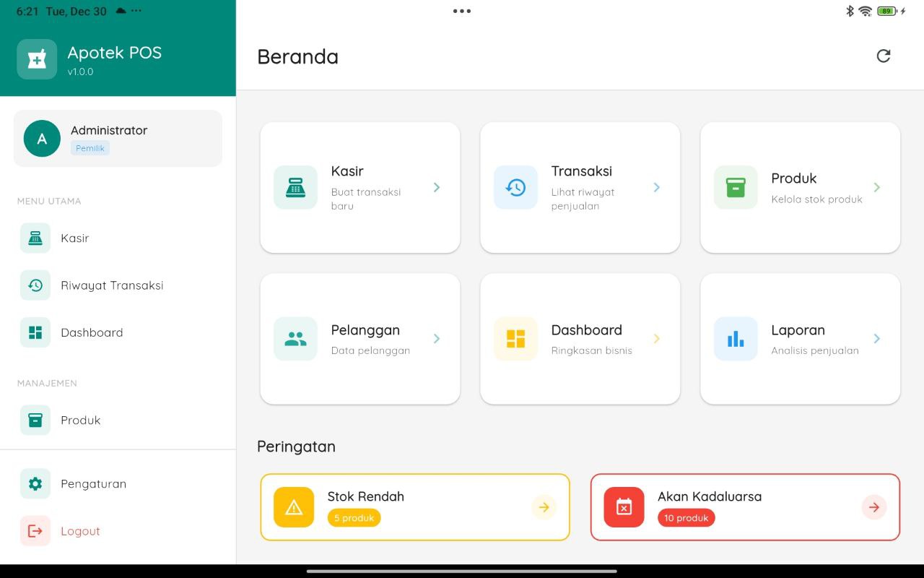Click the Laporan bar chart icon
Image resolution: width=924 pixels, height=578 pixels.
pos(736,338)
